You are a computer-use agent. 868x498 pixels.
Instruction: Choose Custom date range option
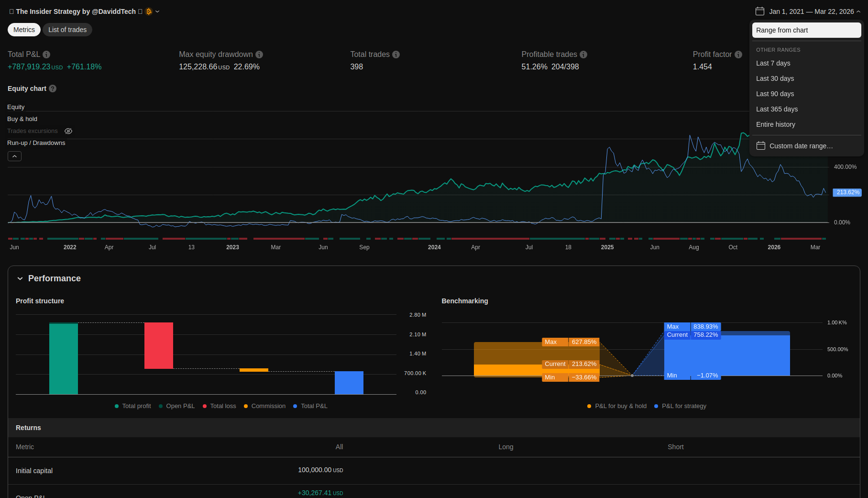(x=801, y=146)
